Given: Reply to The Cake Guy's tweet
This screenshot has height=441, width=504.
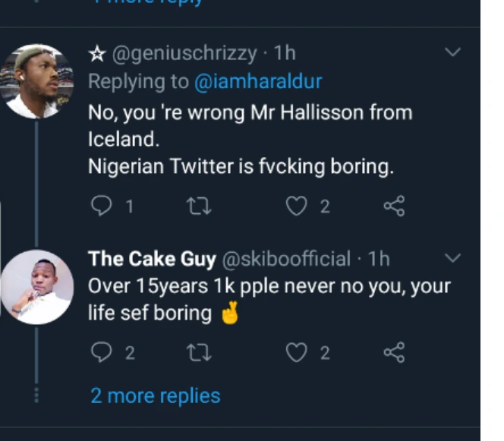Looking at the screenshot, I should click(102, 352).
